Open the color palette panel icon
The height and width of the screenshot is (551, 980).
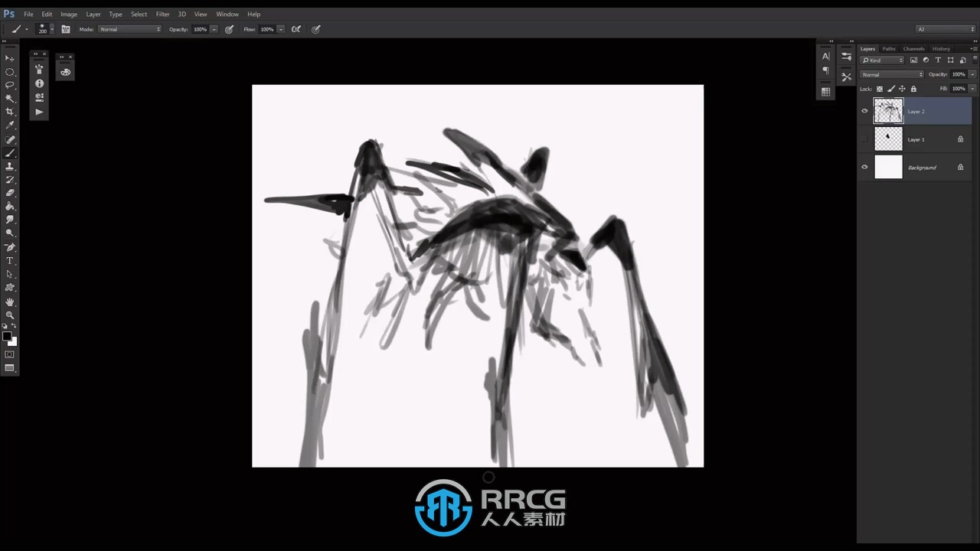[x=65, y=72]
